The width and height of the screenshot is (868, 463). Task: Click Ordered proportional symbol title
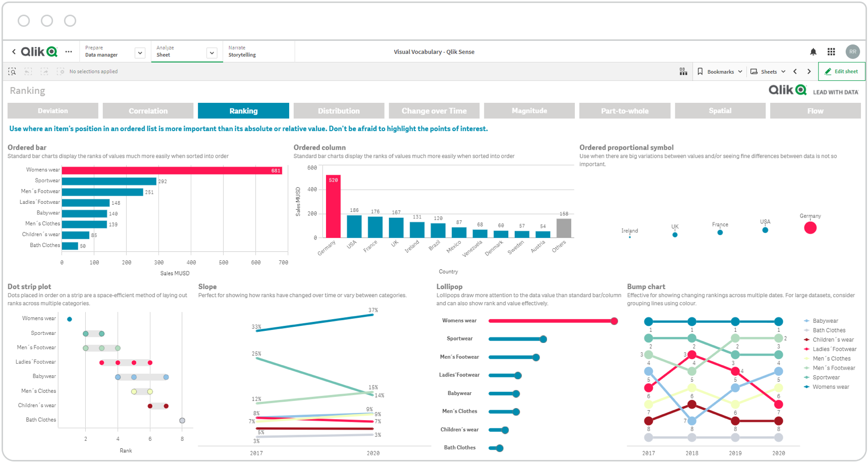[x=626, y=147]
